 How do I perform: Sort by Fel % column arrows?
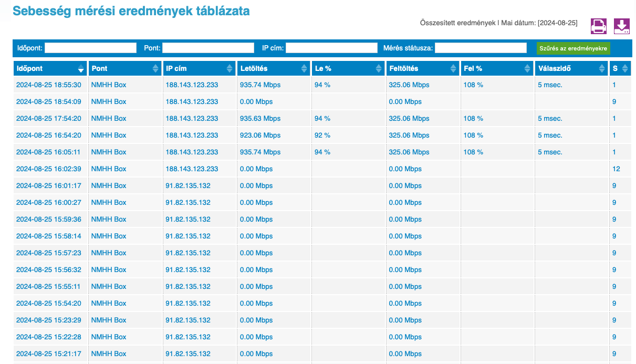click(528, 69)
